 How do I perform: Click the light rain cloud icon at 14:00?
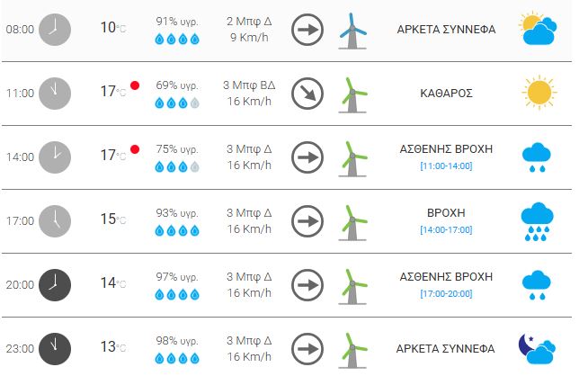tap(539, 157)
